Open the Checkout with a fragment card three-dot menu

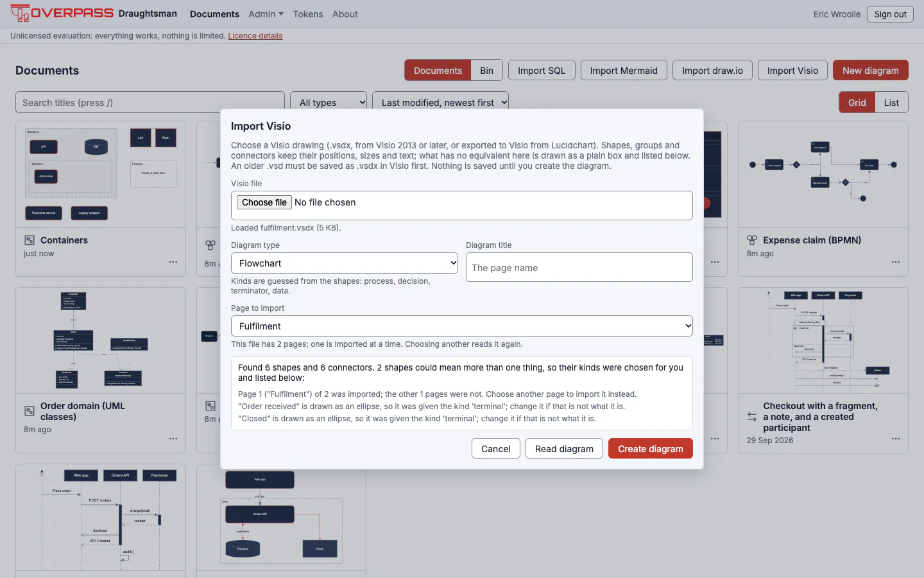[896, 439]
